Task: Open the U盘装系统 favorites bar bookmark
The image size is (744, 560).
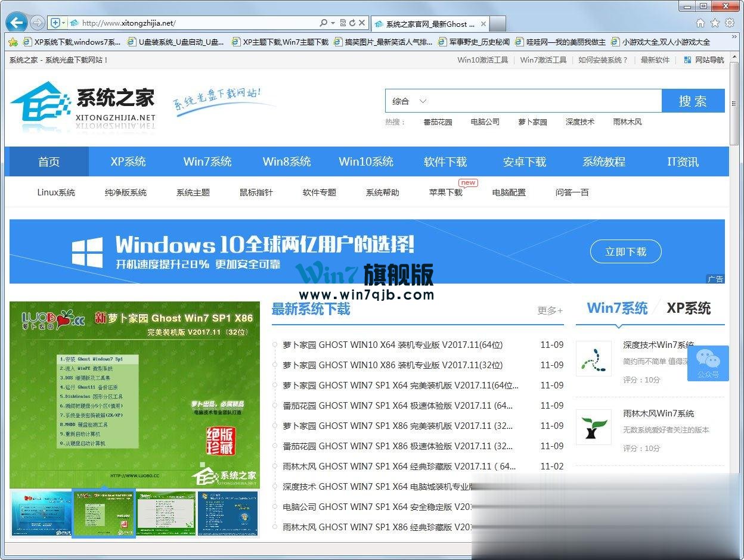Action: 176,42
